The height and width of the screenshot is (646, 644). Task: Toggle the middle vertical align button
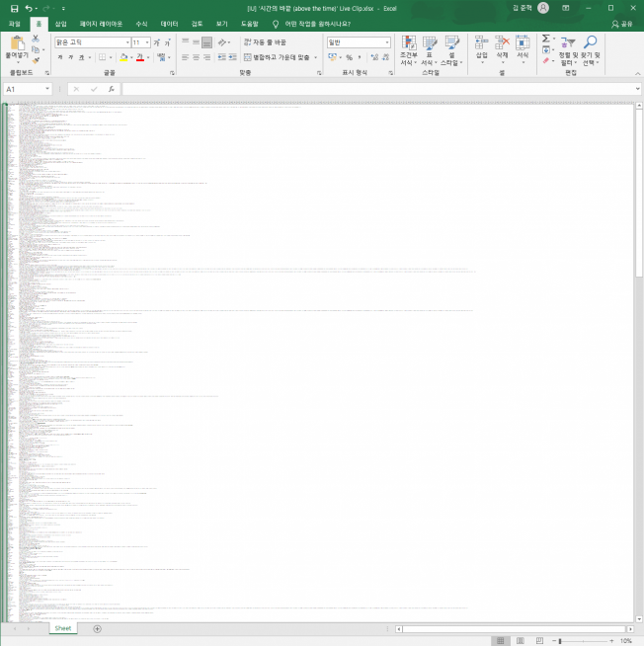pyautogui.click(x=196, y=42)
